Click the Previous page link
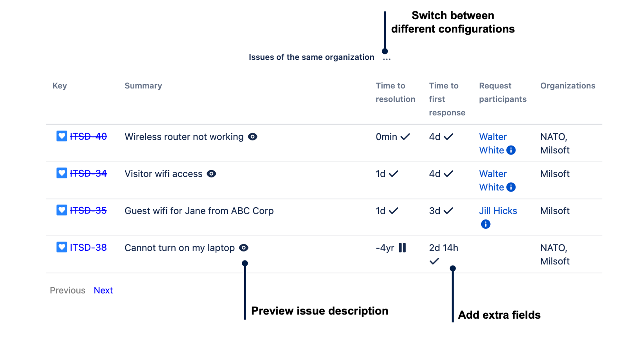Image resolution: width=644 pixels, height=352 pixels. pos(67,290)
